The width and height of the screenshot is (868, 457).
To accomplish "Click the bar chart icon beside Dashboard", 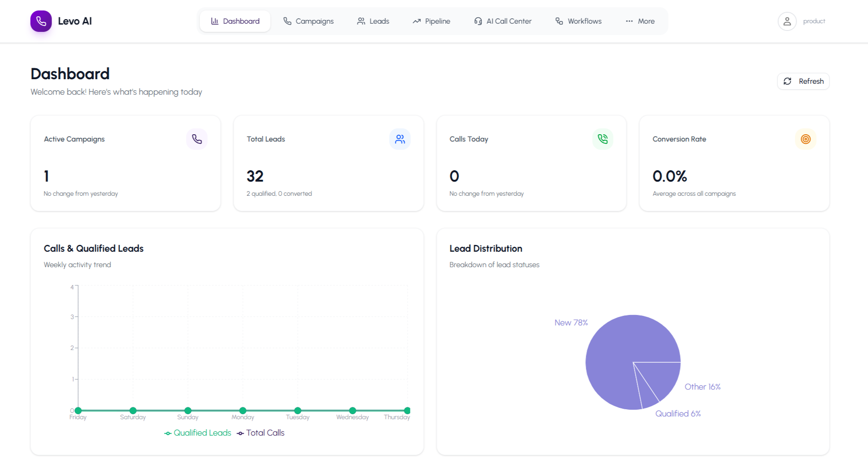I will [215, 21].
